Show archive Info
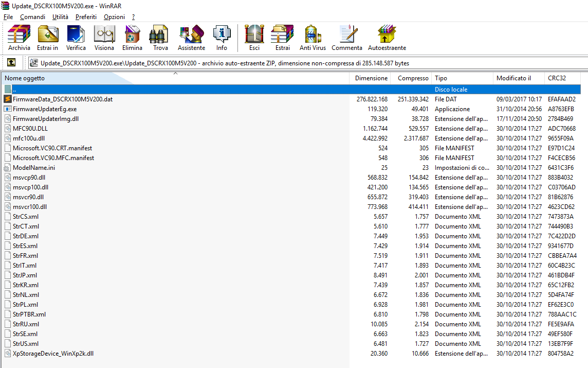This screenshot has width=588, height=368. 222,38
